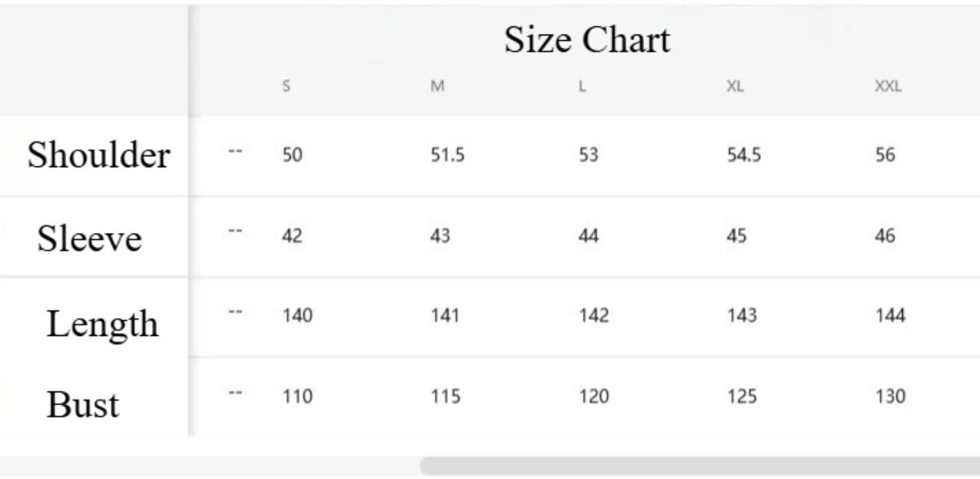
Task: Click the horizontal scrollbar thumb
Action: coord(700,466)
